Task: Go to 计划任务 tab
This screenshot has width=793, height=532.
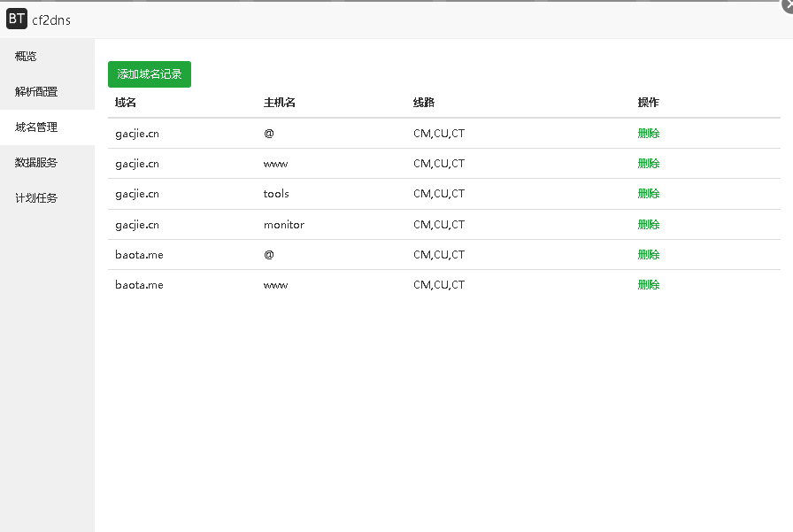Action: (36, 198)
